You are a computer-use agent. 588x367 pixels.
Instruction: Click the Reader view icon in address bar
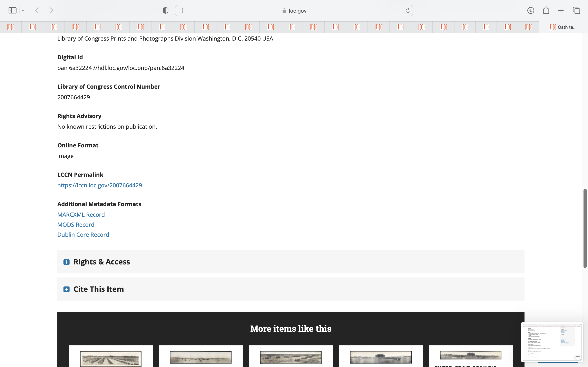click(x=181, y=10)
